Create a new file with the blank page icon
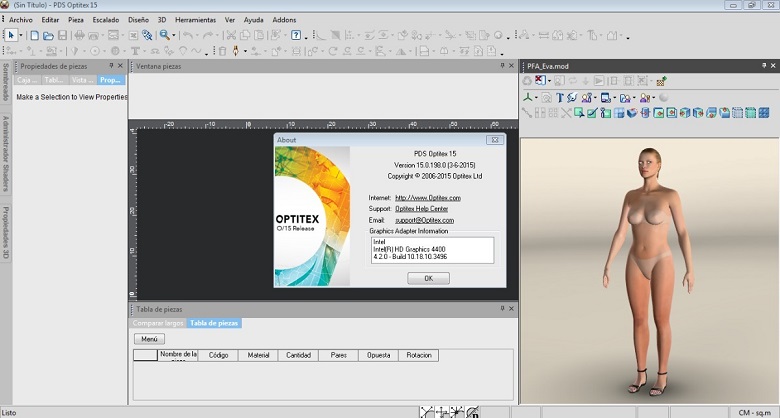This screenshot has height=418, width=780. pyautogui.click(x=34, y=35)
